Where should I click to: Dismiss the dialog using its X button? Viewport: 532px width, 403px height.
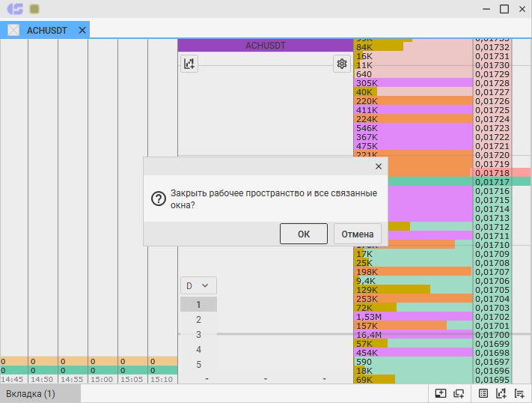click(x=379, y=166)
